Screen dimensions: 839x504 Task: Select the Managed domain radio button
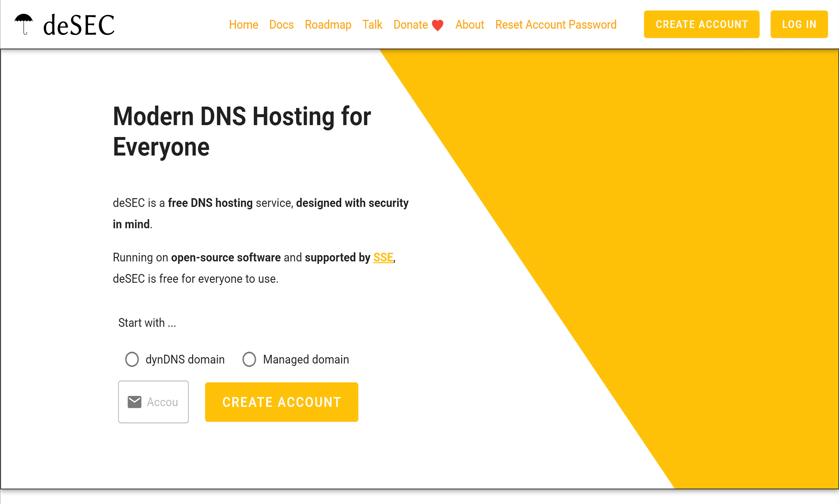click(x=249, y=359)
